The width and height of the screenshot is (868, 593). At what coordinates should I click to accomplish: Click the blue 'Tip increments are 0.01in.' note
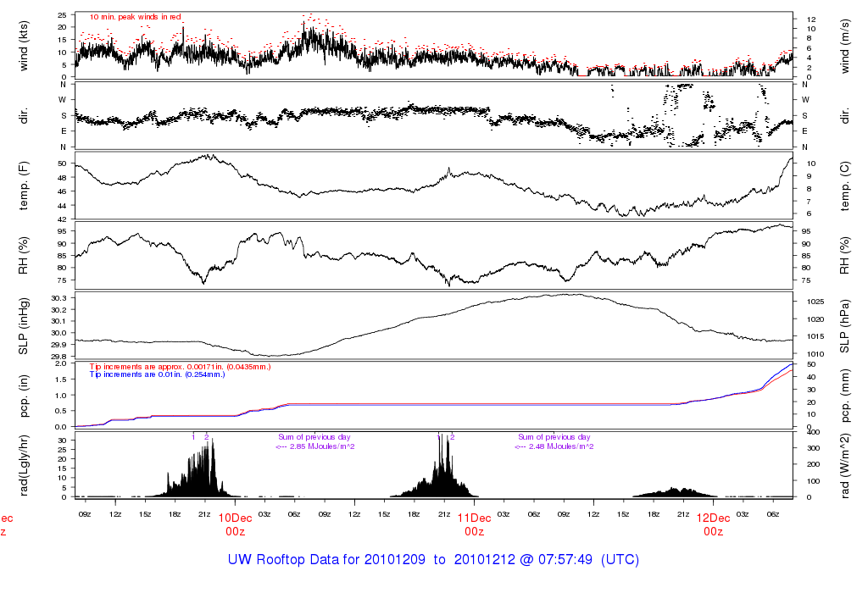coord(157,374)
